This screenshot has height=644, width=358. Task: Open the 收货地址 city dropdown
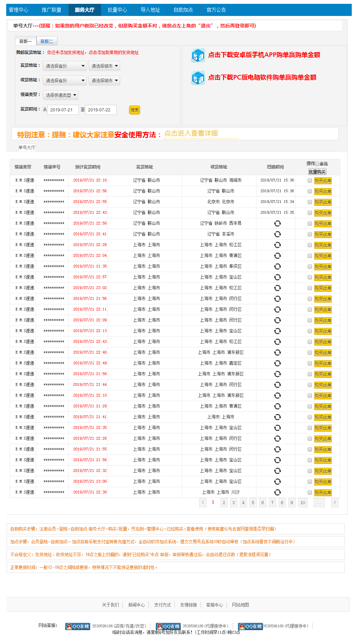point(104,80)
